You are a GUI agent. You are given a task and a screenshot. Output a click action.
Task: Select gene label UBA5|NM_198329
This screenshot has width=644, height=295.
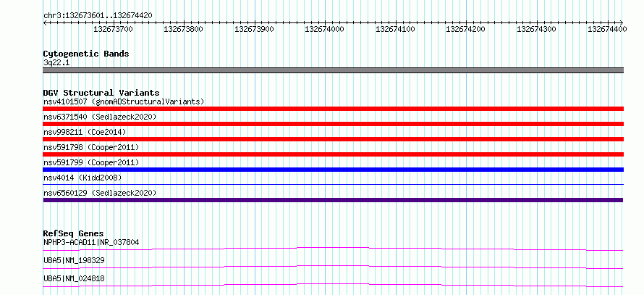(74, 260)
